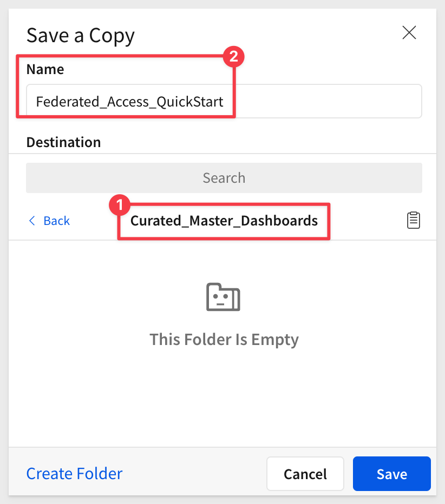
Task: Save the copy with the Save button
Action: pyautogui.click(x=391, y=474)
